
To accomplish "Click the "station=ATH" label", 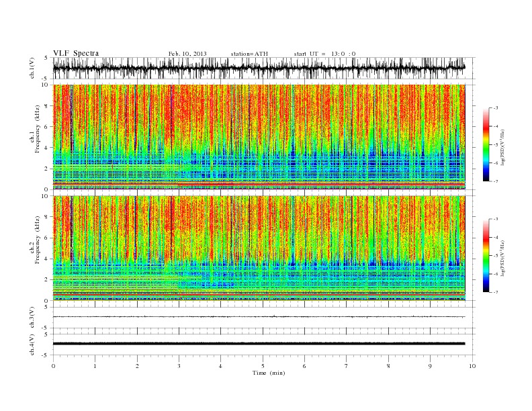I will pos(249,54).
